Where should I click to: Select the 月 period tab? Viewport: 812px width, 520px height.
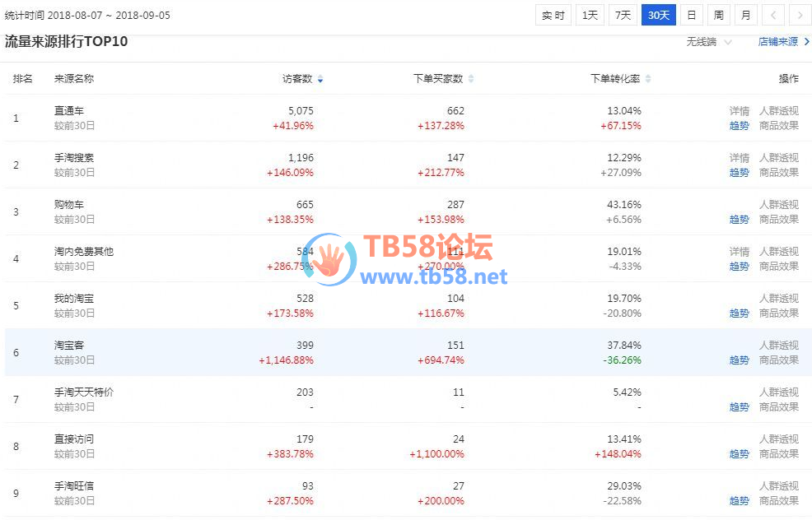coord(746,15)
